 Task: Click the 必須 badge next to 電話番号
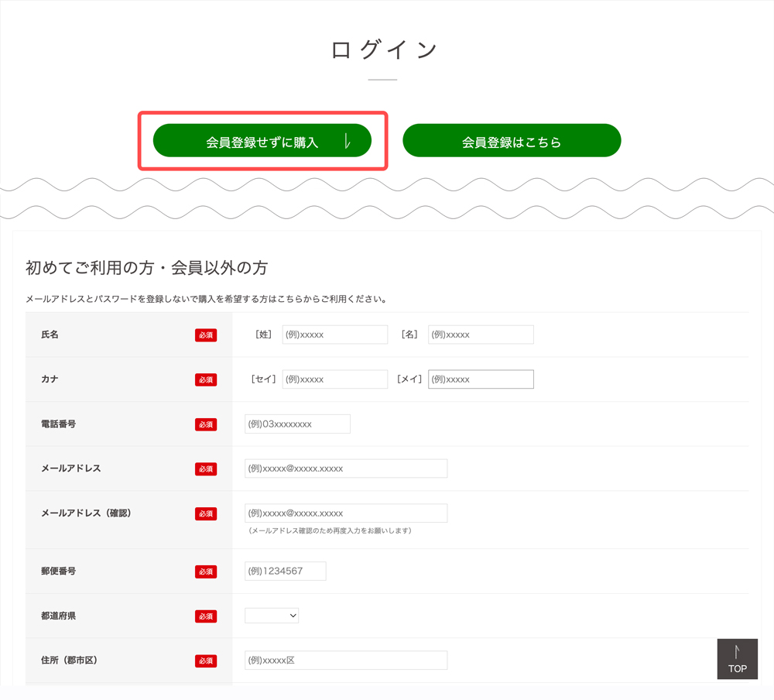pos(206,424)
